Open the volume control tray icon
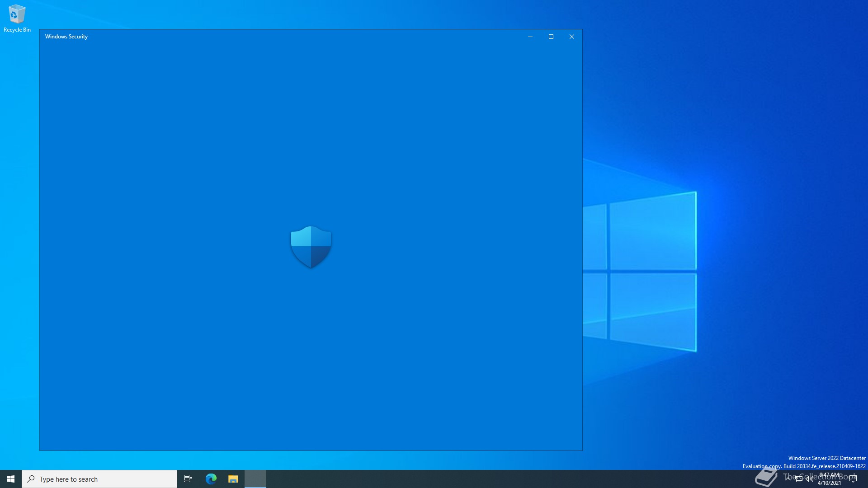Image resolution: width=868 pixels, height=488 pixels. click(x=809, y=479)
